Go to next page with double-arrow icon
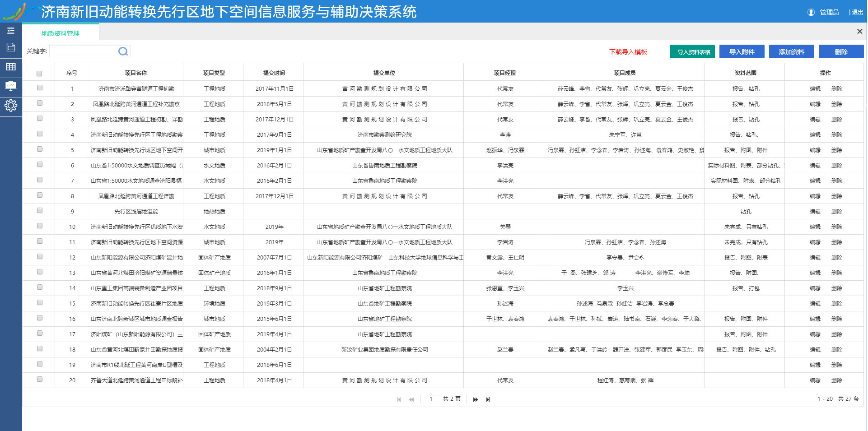This screenshot has width=868, height=431. pyautogui.click(x=475, y=399)
